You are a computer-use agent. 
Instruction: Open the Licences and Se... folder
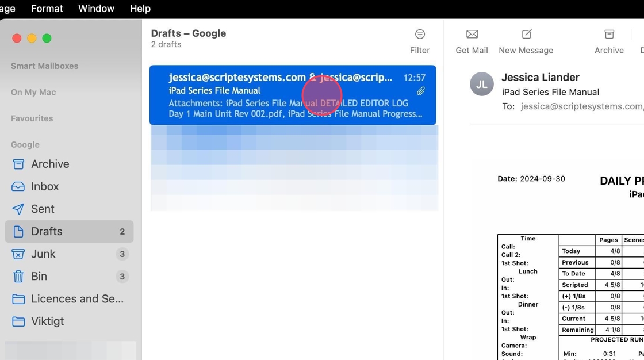coord(69,299)
